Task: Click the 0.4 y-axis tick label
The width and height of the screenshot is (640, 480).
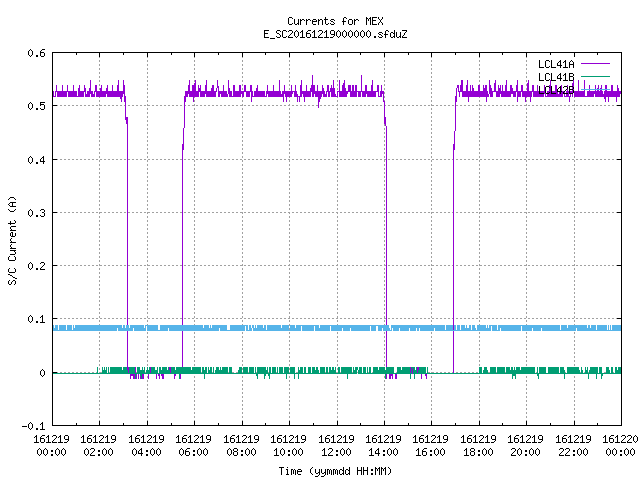Action: click(36, 160)
